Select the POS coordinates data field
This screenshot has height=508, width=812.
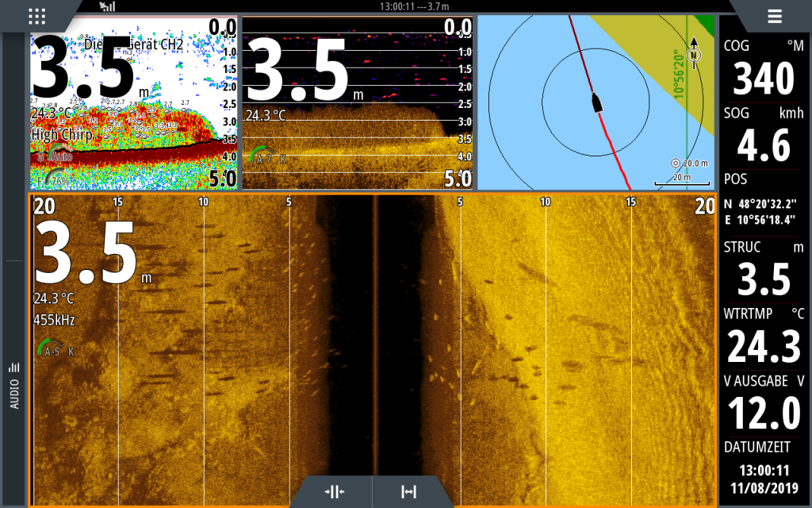tap(758, 201)
